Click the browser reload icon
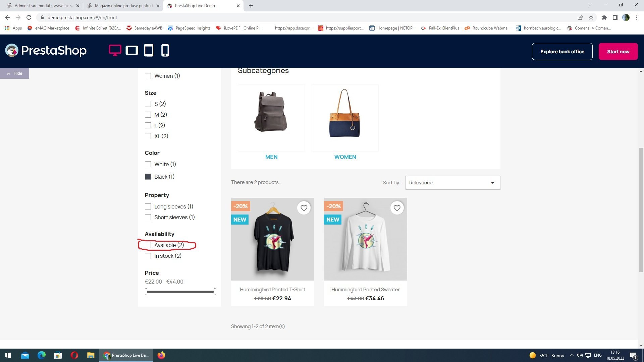Screen dimensions: 644x362 [29, 17]
